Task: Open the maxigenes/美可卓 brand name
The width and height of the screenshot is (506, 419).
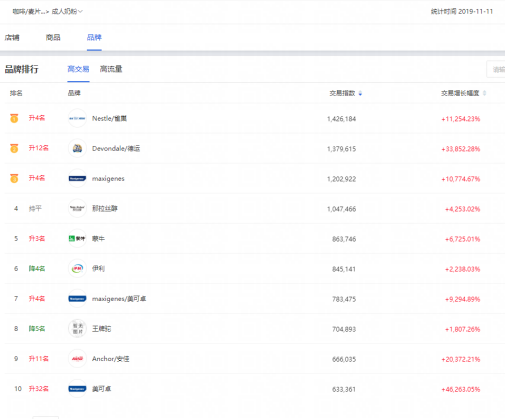Action: [x=119, y=299]
